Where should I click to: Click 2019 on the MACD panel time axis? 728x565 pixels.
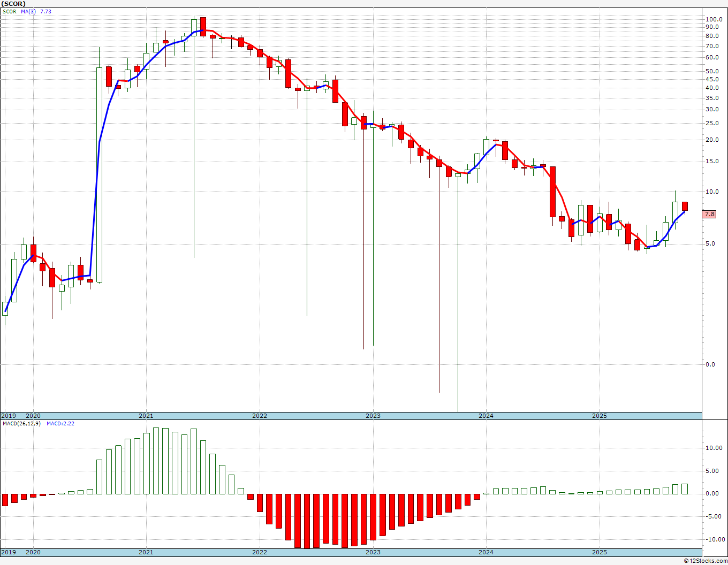point(9,552)
